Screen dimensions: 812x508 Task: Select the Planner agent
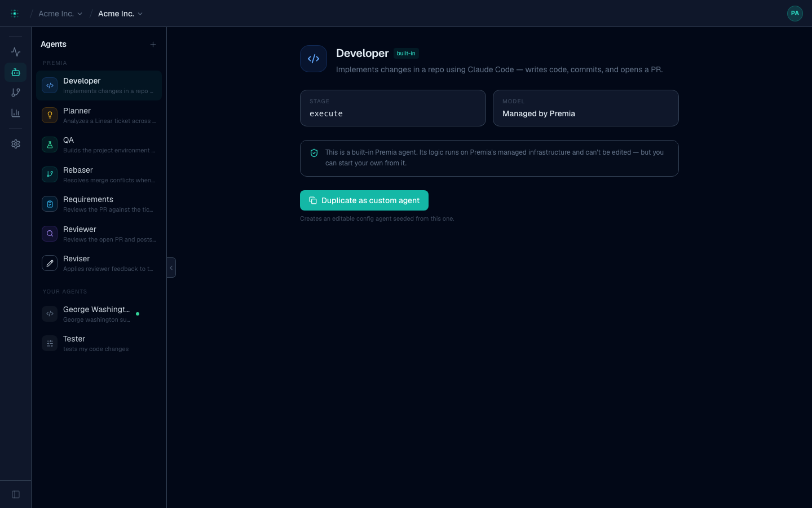click(x=99, y=115)
